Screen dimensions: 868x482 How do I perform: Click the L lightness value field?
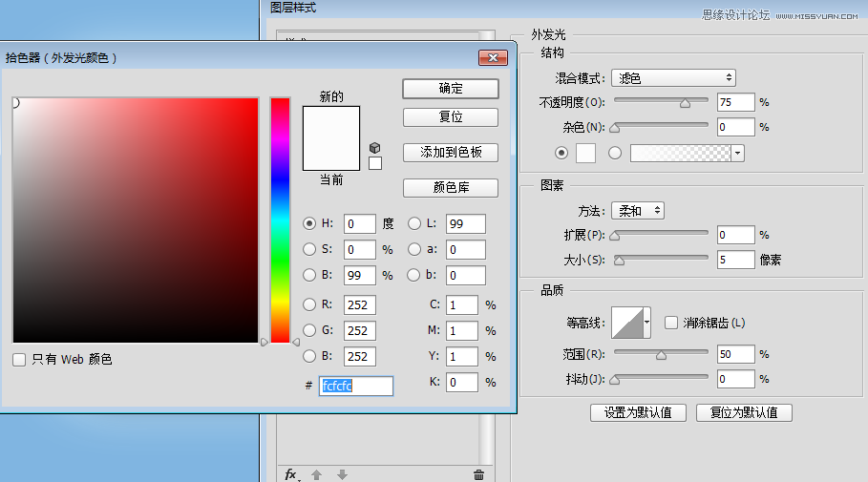[466, 223]
